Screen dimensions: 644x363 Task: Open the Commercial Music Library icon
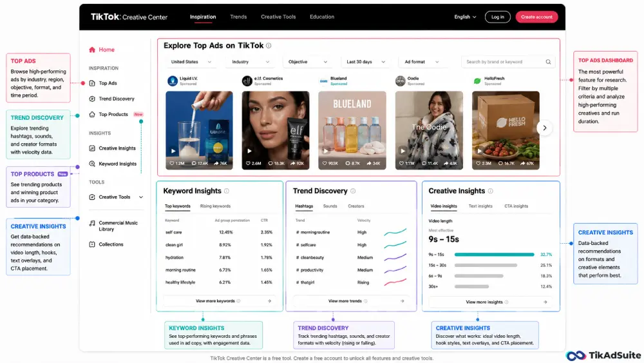point(92,223)
